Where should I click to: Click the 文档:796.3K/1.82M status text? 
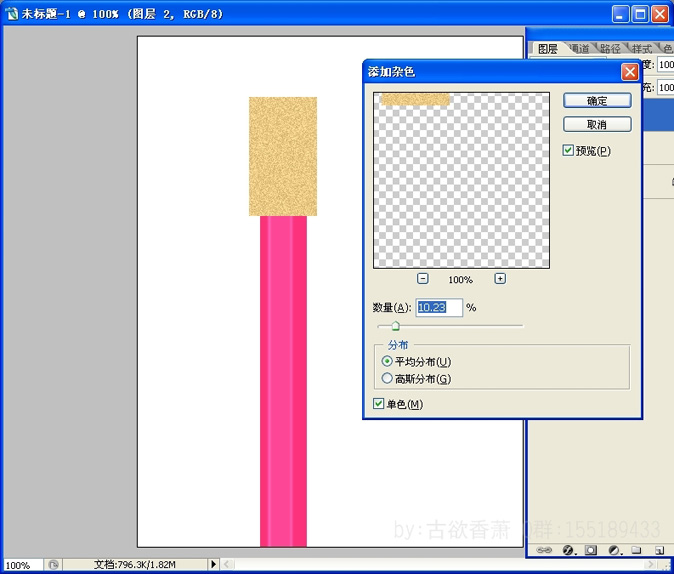click(135, 564)
